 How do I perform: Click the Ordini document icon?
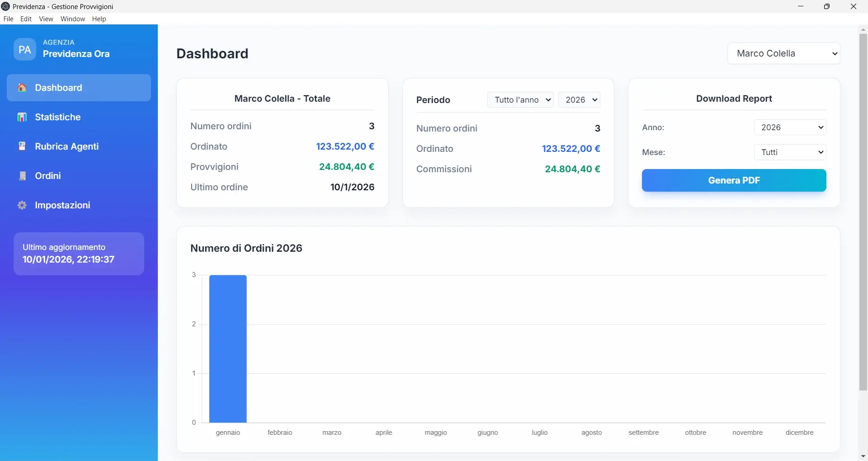point(22,176)
